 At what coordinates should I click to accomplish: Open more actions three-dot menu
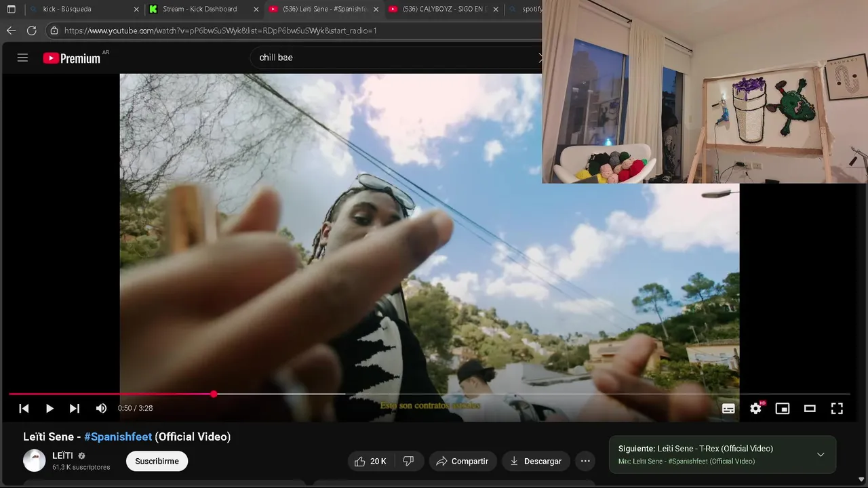[585, 461]
